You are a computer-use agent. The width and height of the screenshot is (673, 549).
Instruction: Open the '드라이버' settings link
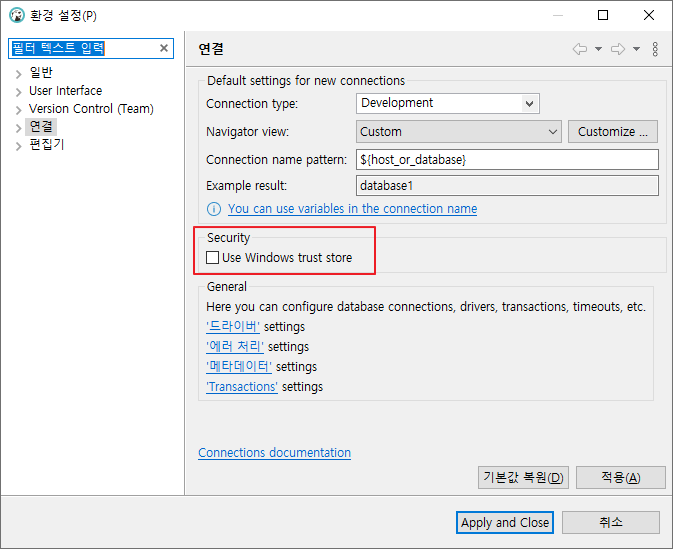click(x=233, y=327)
